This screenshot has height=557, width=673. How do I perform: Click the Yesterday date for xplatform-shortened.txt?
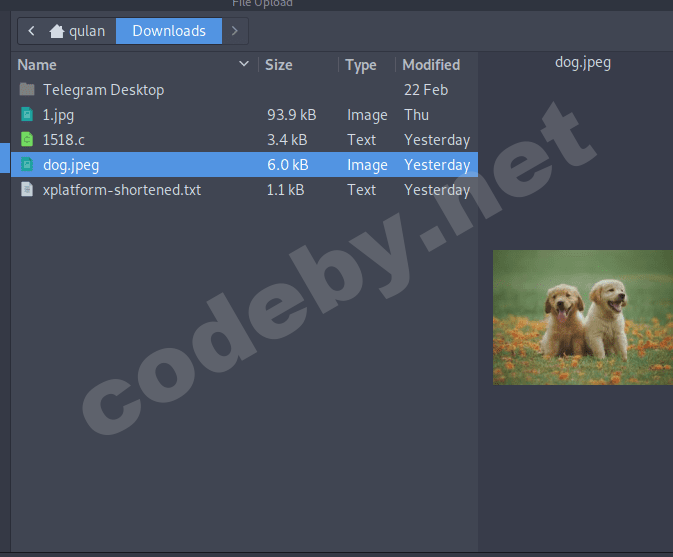(437, 190)
